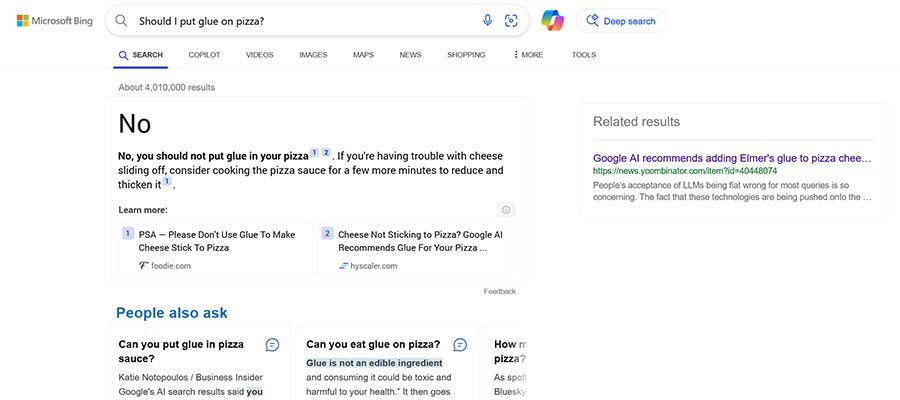Click the info icon beside Learn more
Image resolution: width=900 pixels, height=400 pixels.
(x=506, y=210)
